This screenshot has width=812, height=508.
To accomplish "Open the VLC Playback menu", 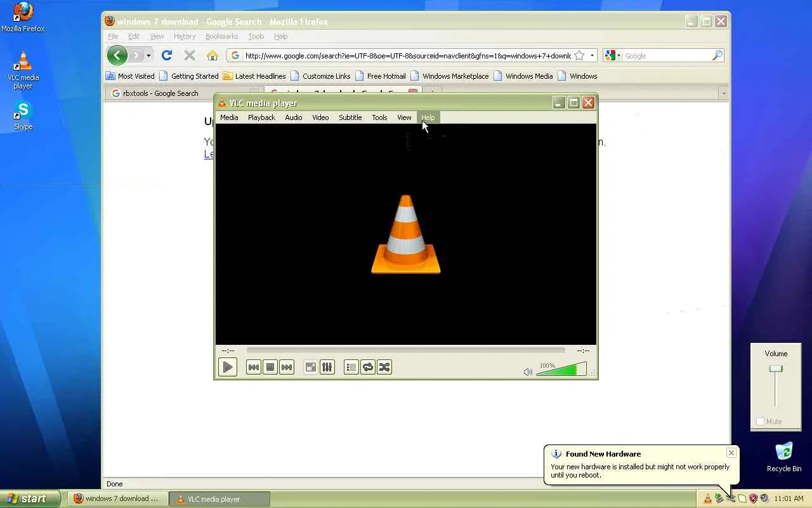I will (x=261, y=117).
